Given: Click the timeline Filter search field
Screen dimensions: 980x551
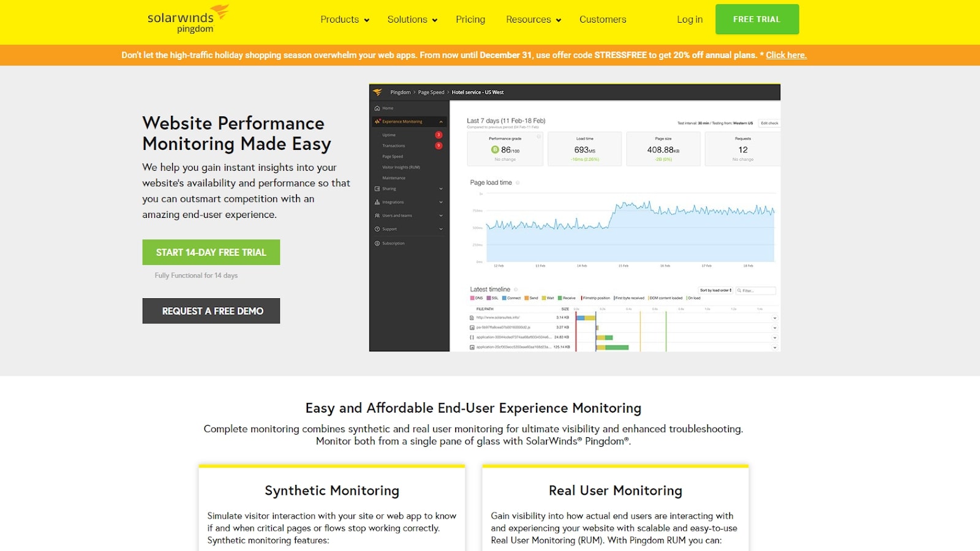Looking at the screenshot, I should coord(756,290).
